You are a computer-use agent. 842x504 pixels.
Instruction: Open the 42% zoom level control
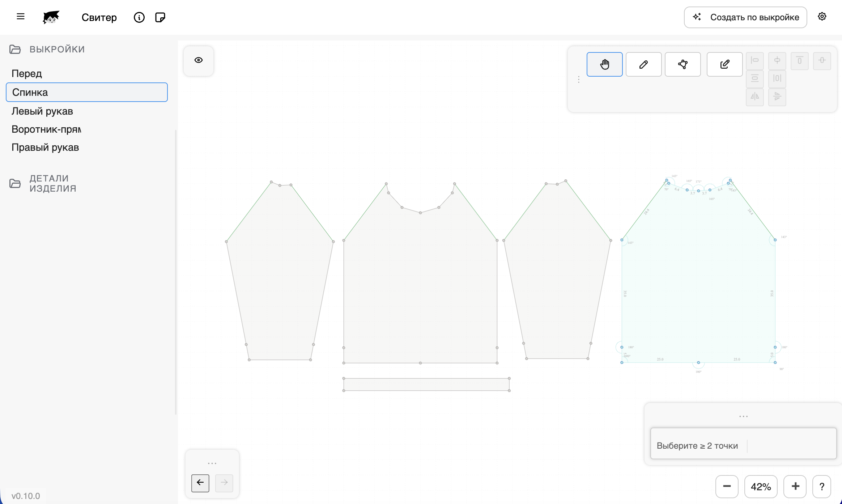click(761, 487)
